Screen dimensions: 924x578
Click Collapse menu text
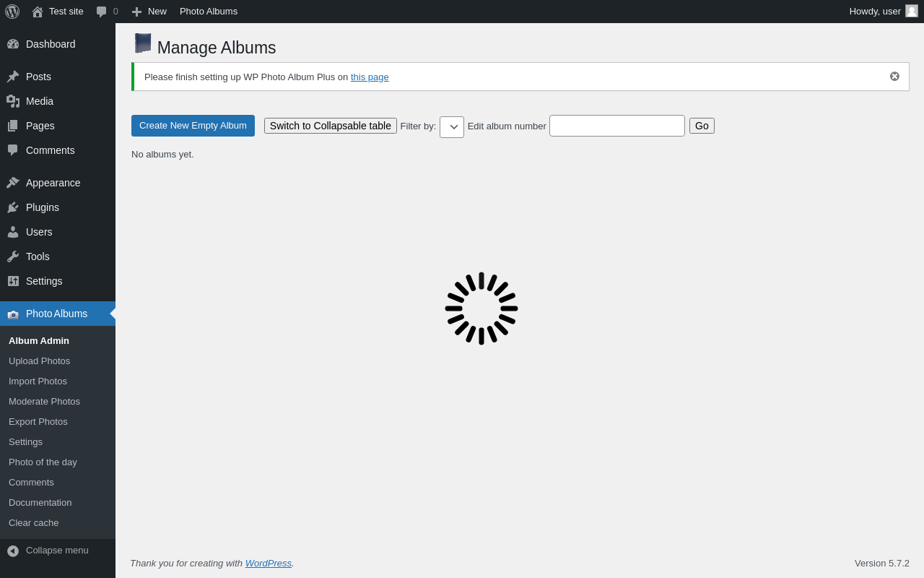(x=57, y=551)
